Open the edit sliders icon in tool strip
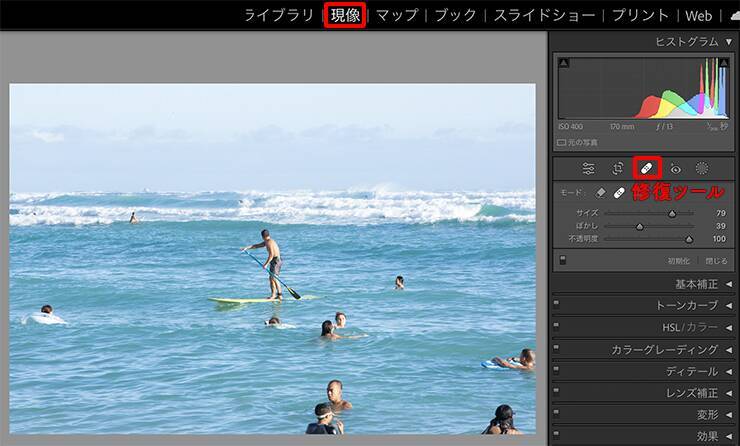 589,168
